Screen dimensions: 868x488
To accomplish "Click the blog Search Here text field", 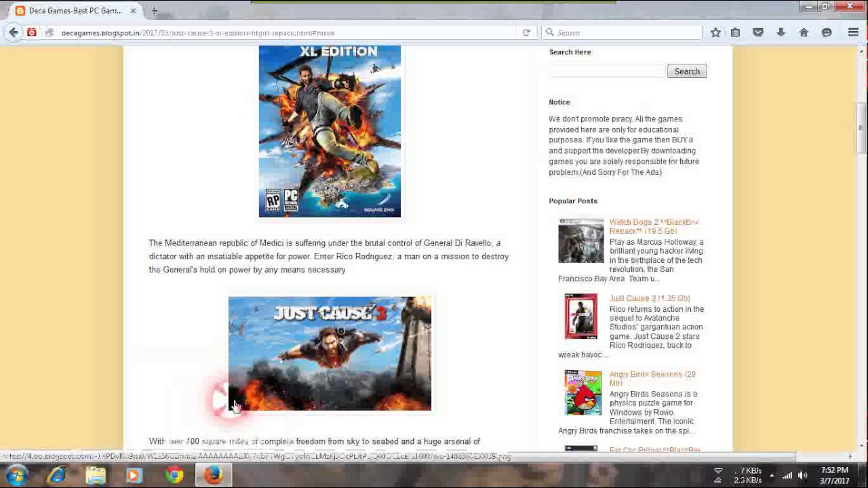I will click(x=607, y=71).
